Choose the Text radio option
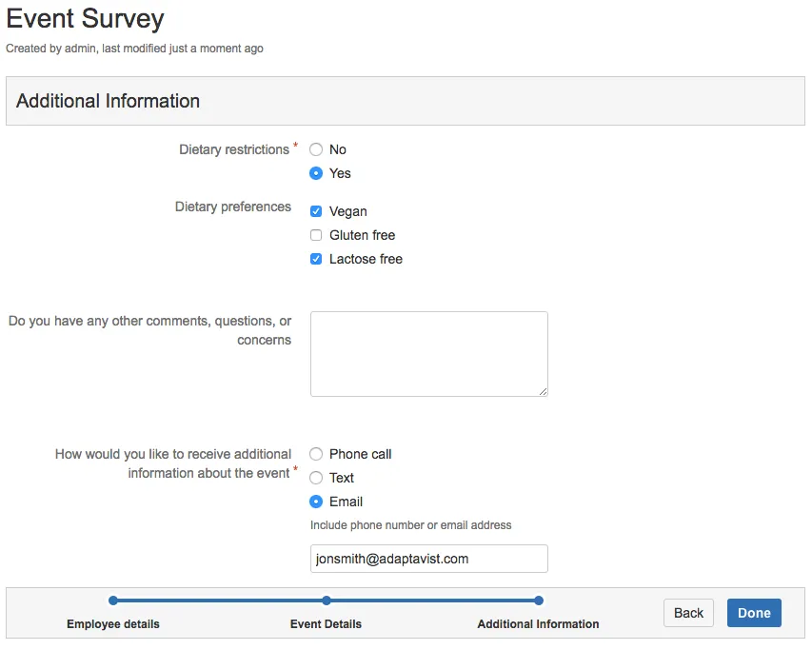 [316, 478]
